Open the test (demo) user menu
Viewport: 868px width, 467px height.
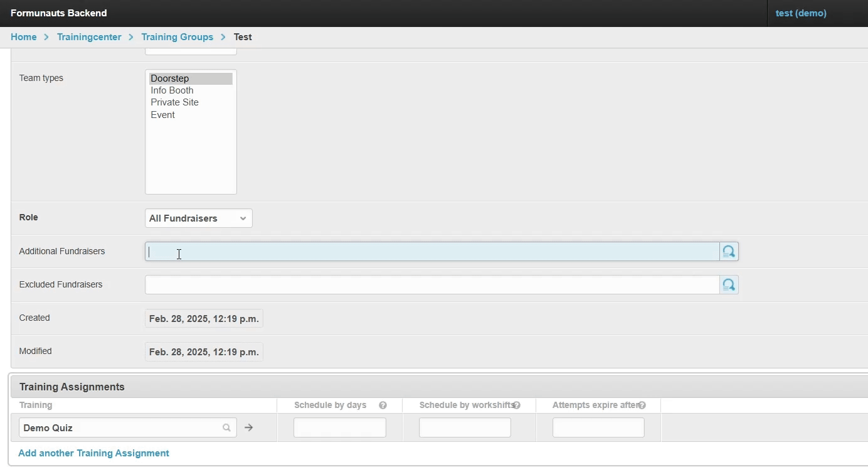(801, 13)
